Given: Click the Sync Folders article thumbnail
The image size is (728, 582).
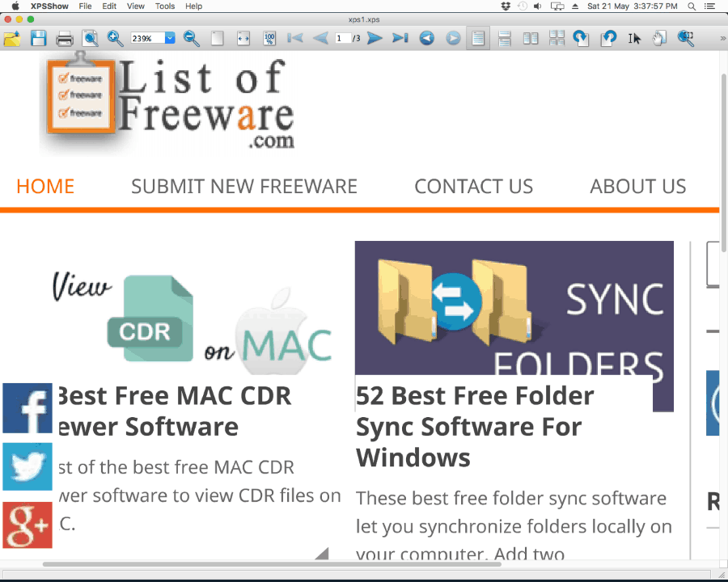Looking at the screenshot, I should pos(514,308).
